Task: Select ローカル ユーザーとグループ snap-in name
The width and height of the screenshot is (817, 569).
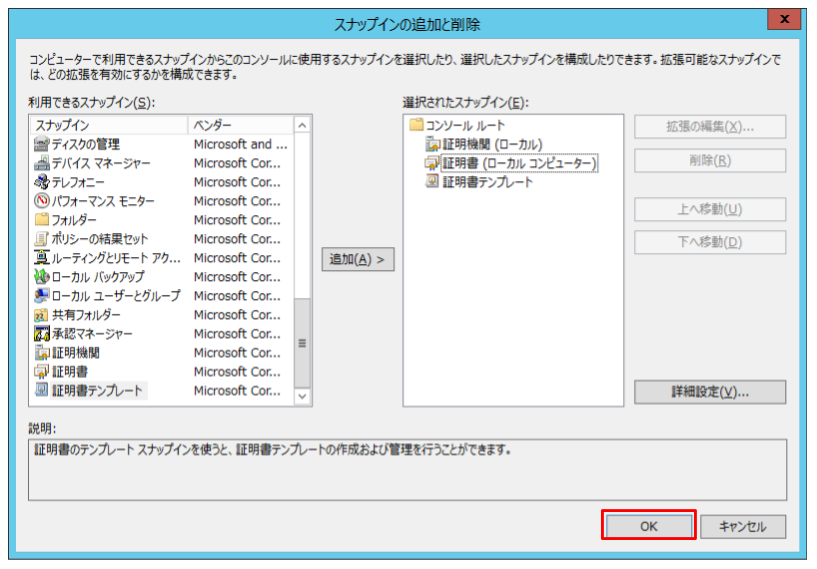Action: (116, 295)
